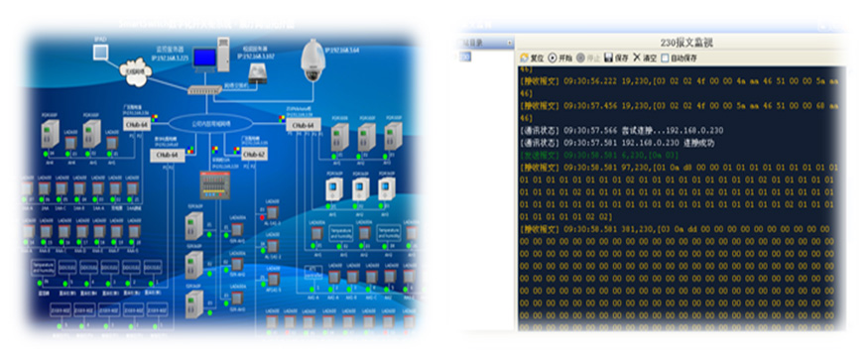Select the upper-left CHub-64 hub box

(136, 125)
